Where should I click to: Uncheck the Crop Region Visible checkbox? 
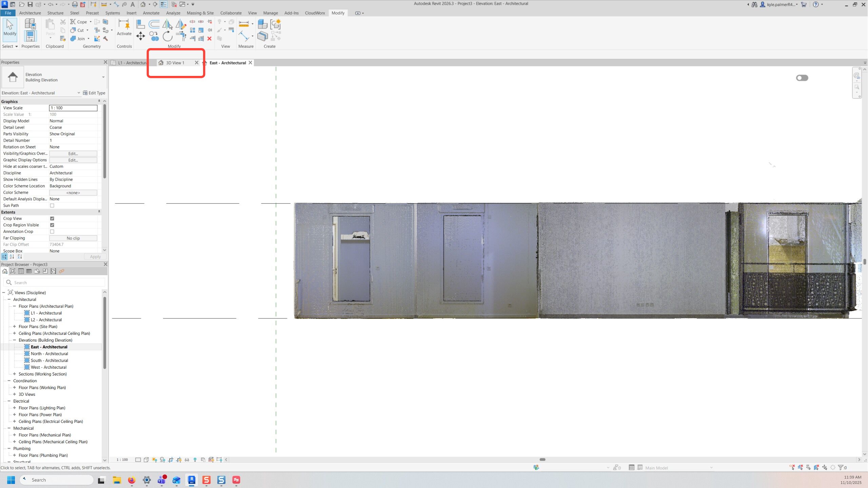tap(52, 225)
